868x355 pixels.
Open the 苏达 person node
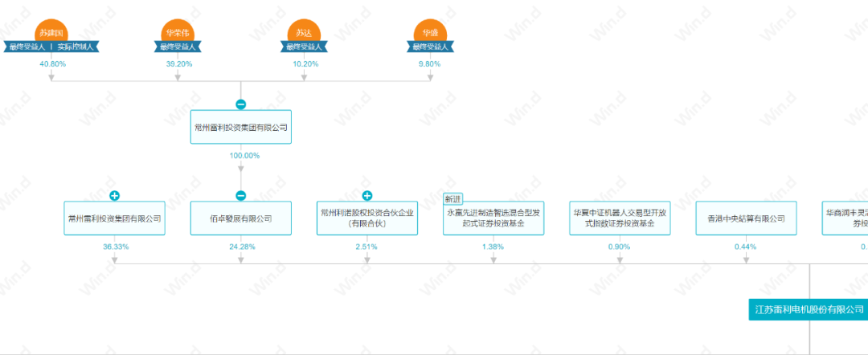(x=304, y=31)
